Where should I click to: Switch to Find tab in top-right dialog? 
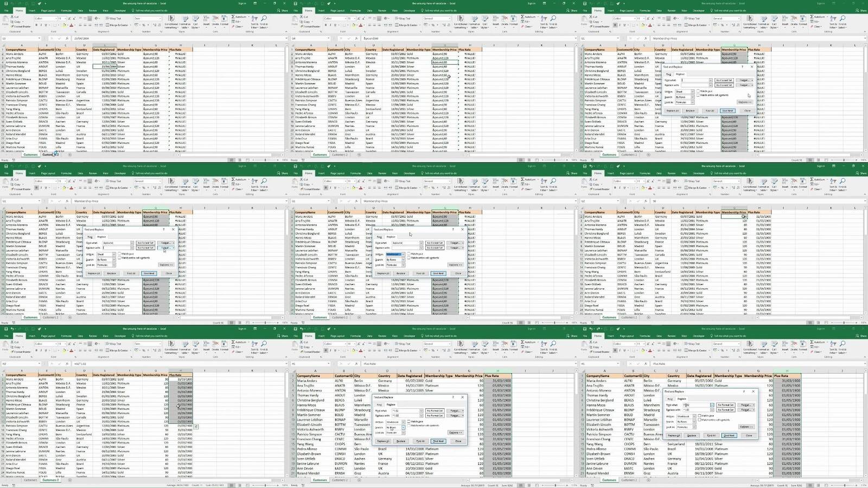668,74
